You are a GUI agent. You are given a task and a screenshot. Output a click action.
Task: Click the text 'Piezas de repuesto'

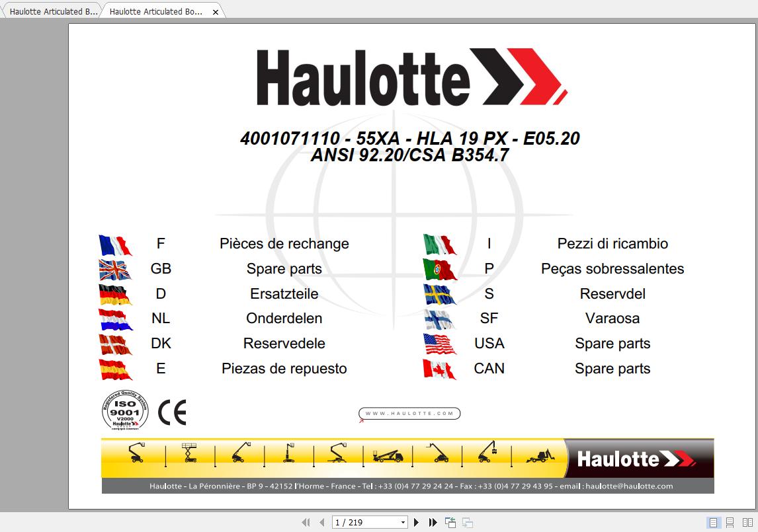pyautogui.click(x=284, y=369)
